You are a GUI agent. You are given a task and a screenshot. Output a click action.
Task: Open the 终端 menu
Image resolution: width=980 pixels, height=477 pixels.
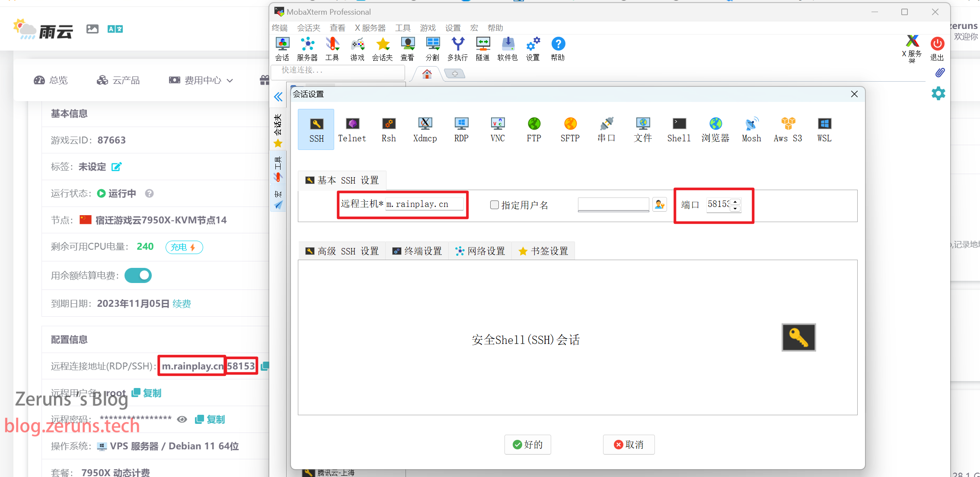pyautogui.click(x=280, y=28)
